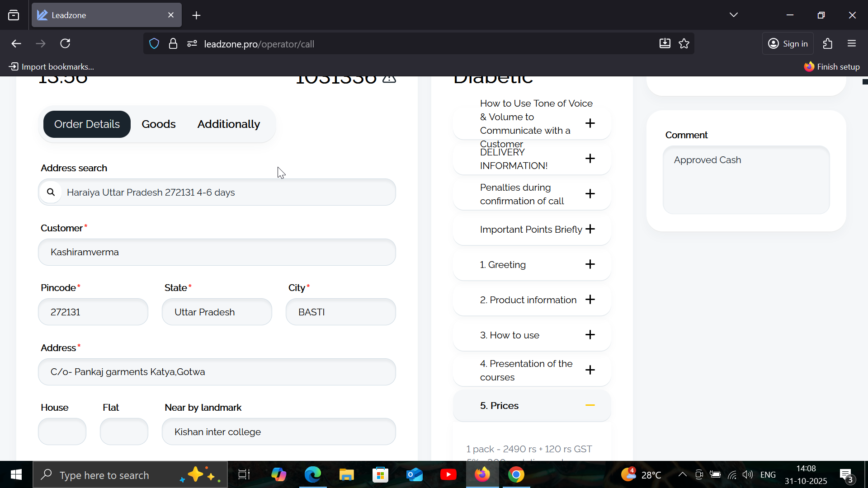Click the address search magnifier icon
Screen dimensions: 868x488
point(51,192)
